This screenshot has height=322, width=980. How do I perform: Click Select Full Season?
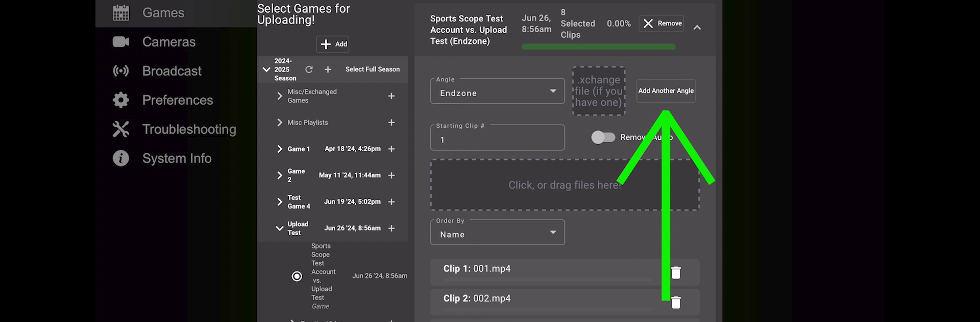tap(373, 70)
